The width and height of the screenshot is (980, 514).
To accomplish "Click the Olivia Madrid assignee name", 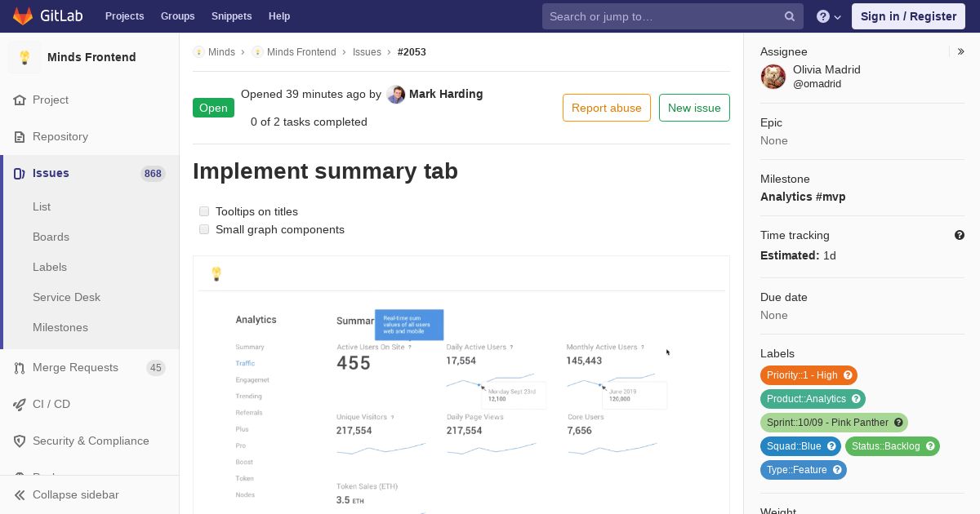I will 826,69.
